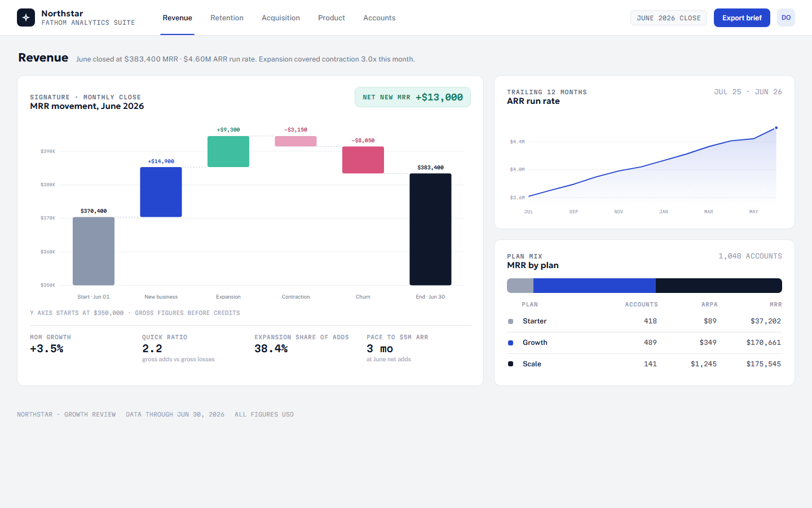Click the light pink Contraction bar
The width and height of the screenshot is (812, 508).
point(295,141)
